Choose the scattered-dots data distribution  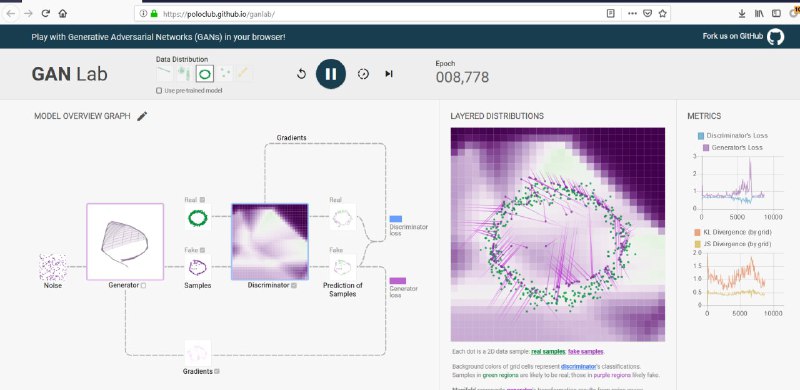[224, 74]
